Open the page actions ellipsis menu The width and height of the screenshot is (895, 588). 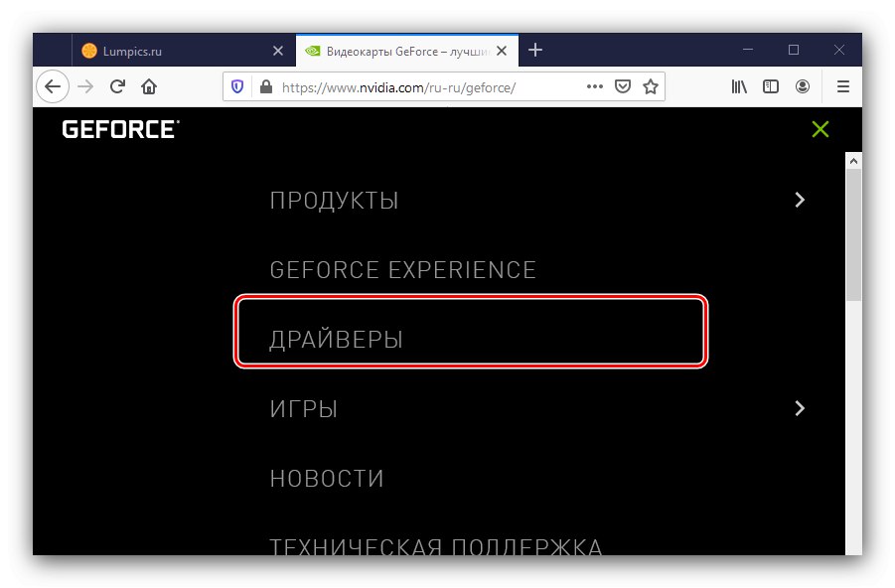[x=594, y=86]
